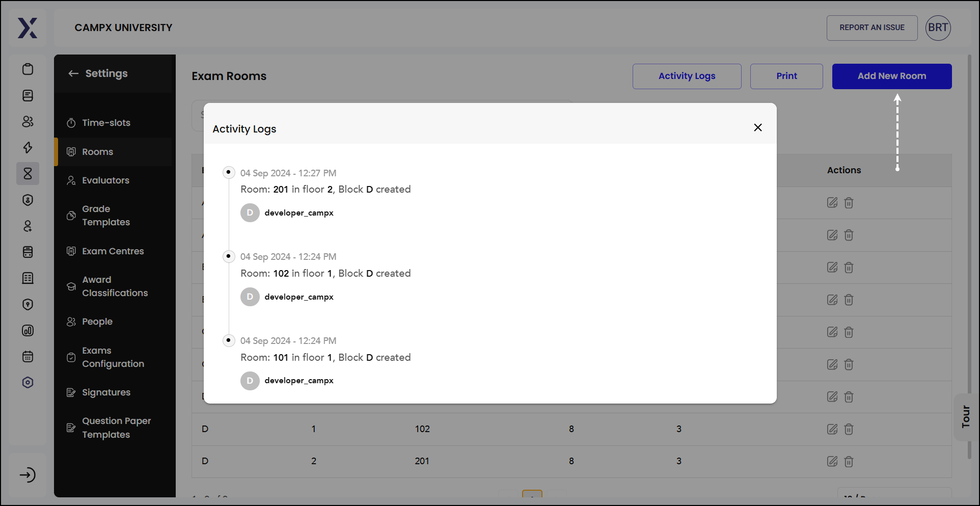Click Add New Room button
This screenshot has height=506, width=980.
(x=892, y=76)
